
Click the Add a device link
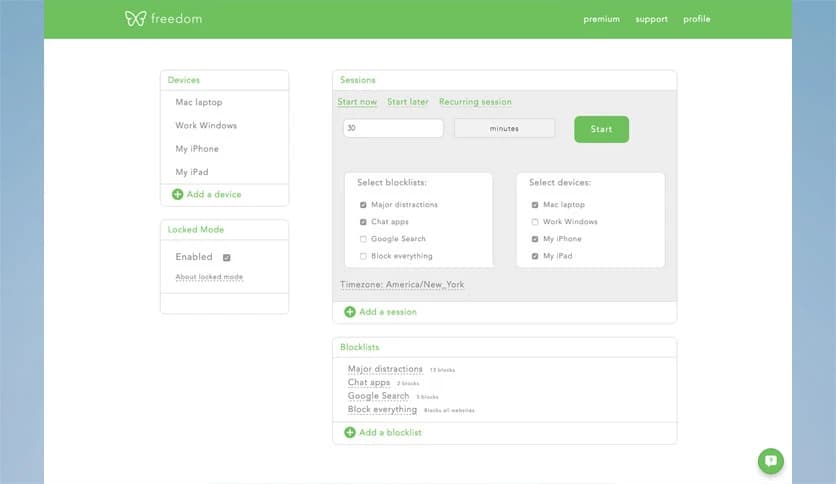click(214, 195)
